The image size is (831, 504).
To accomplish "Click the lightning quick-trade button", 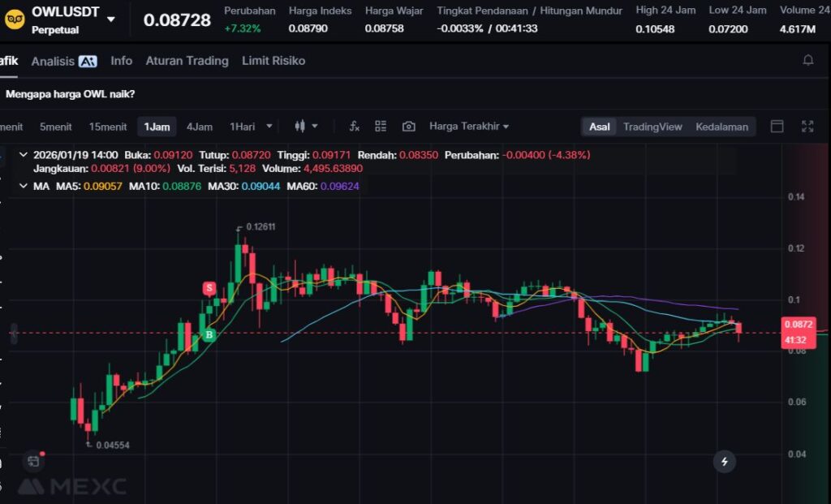I will (x=724, y=462).
